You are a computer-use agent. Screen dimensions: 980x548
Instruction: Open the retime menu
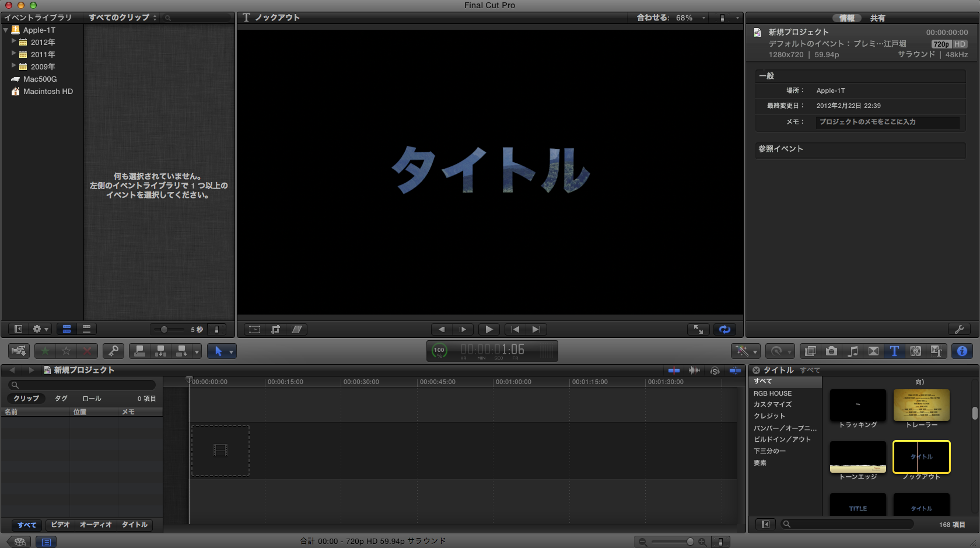(x=780, y=351)
